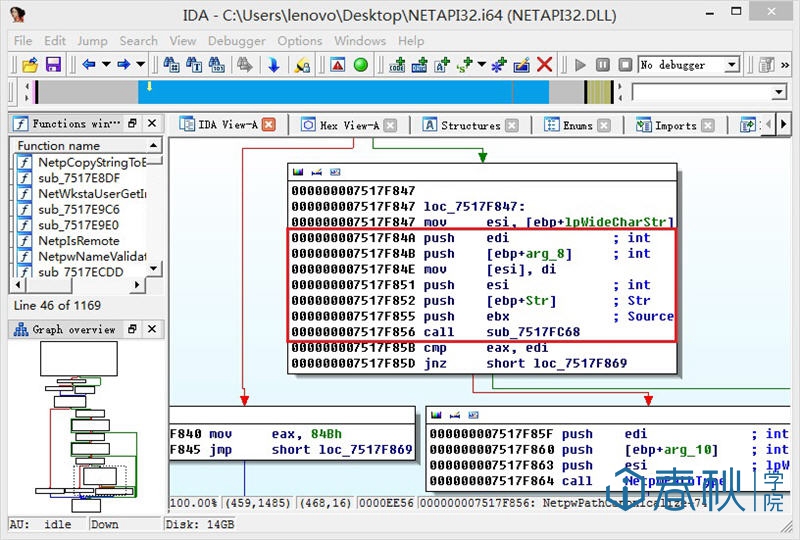Screen dimensions: 800x540
Task: Undock the Graph overview panel
Action: pos(132,329)
